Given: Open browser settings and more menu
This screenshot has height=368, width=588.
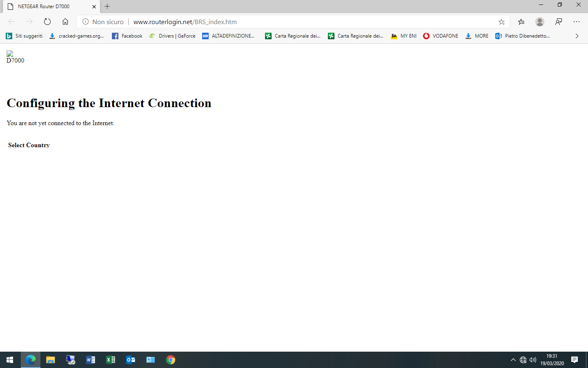Looking at the screenshot, I should pos(577,22).
